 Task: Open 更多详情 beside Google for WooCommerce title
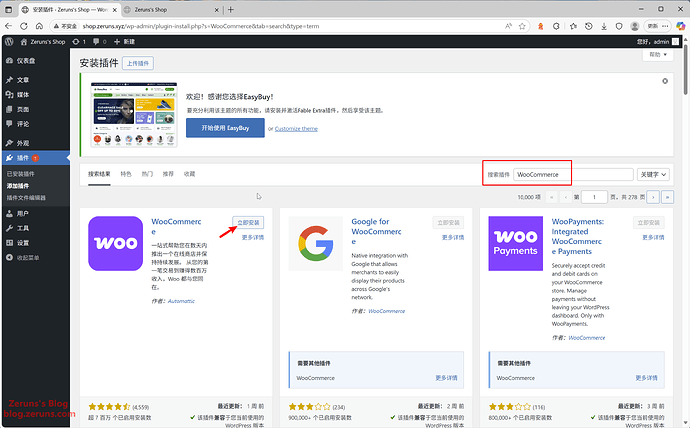(x=453, y=238)
